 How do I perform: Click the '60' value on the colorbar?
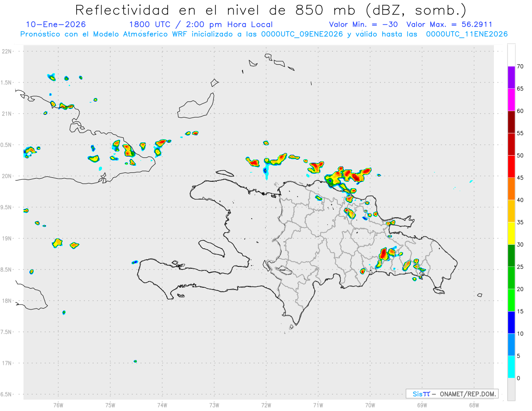(520, 111)
